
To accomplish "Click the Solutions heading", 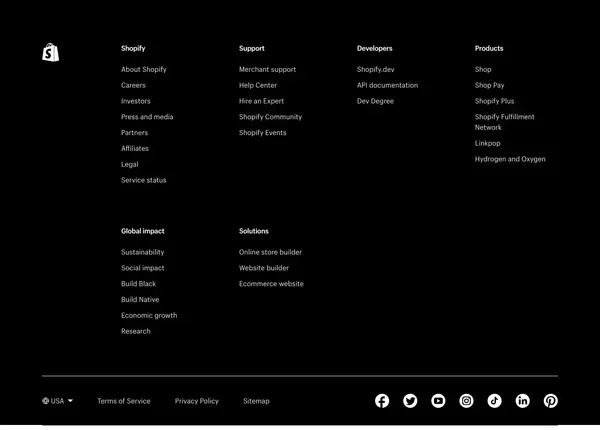I will (x=254, y=231).
